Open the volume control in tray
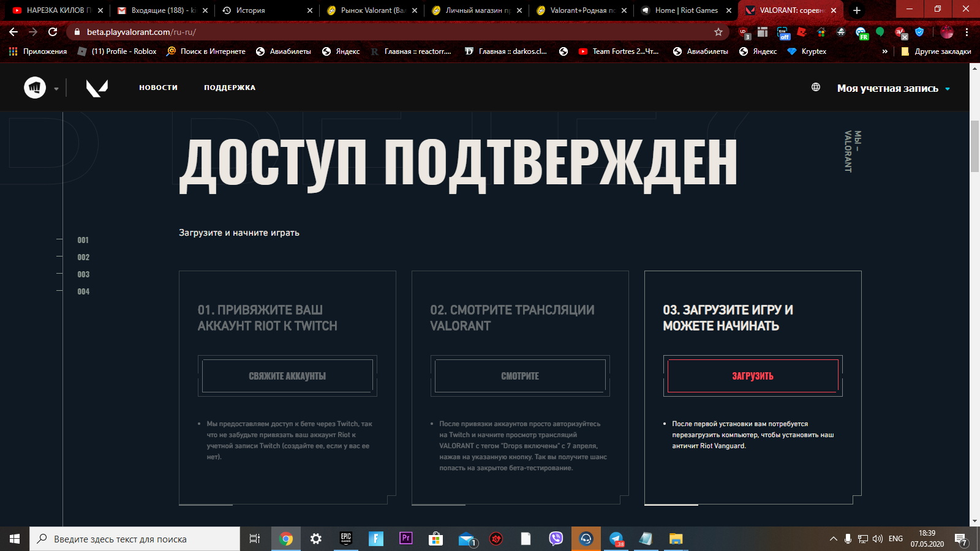This screenshot has width=980, height=551. tap(877, 539)
